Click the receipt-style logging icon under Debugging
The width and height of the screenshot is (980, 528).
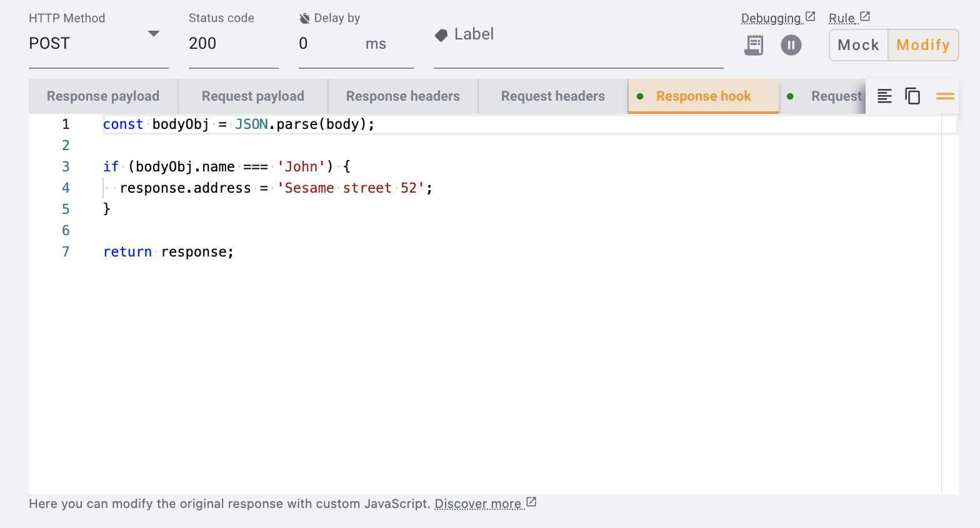tap(754, 45)
